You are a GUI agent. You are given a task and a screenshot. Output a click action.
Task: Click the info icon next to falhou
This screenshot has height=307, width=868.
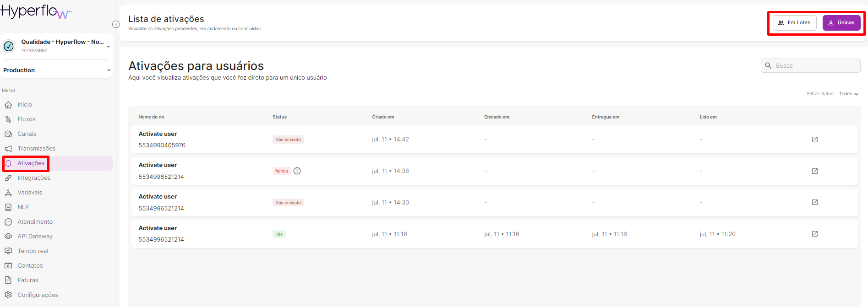pyautogui.click(x=297, y=171)
